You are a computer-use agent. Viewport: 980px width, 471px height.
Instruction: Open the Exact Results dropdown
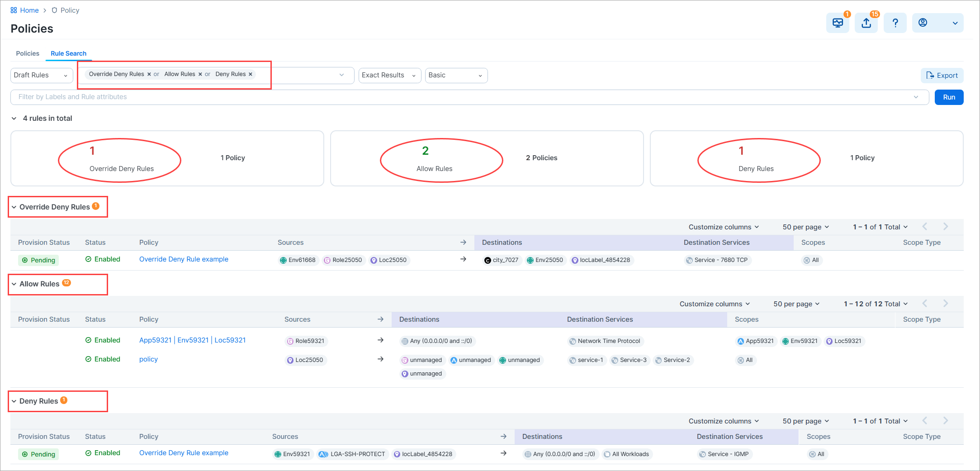pyautogui.click(x=389, y=75)
